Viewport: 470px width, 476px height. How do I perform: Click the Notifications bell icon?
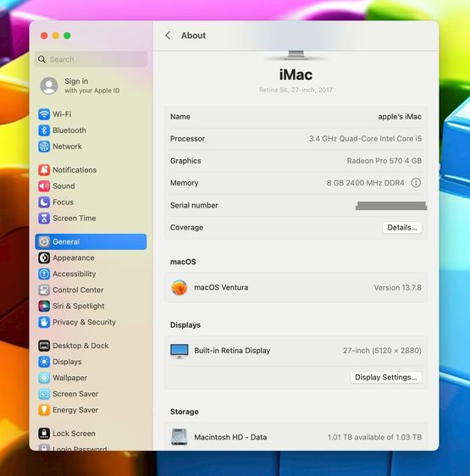(x=44, y=170)
